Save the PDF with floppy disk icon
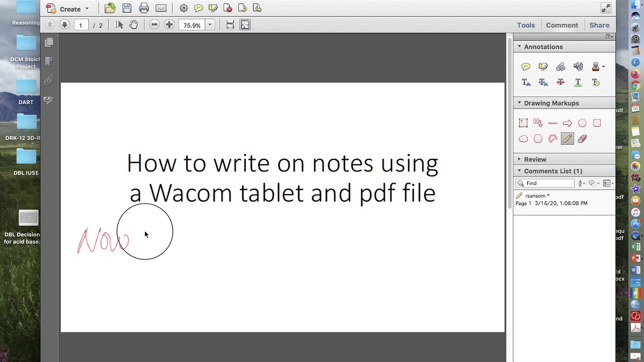 coord(127,8)
